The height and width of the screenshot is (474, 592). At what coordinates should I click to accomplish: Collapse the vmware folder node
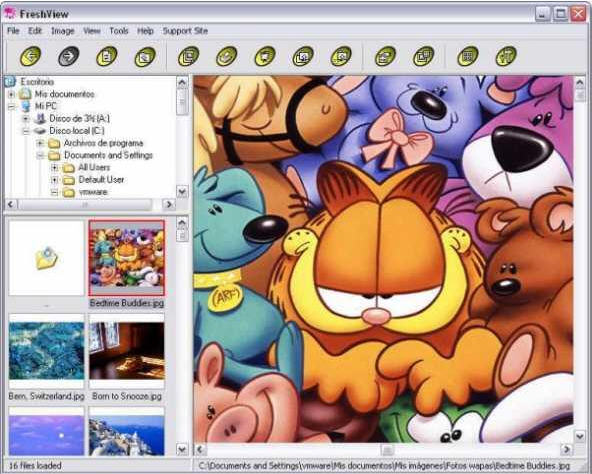(54, 192)
